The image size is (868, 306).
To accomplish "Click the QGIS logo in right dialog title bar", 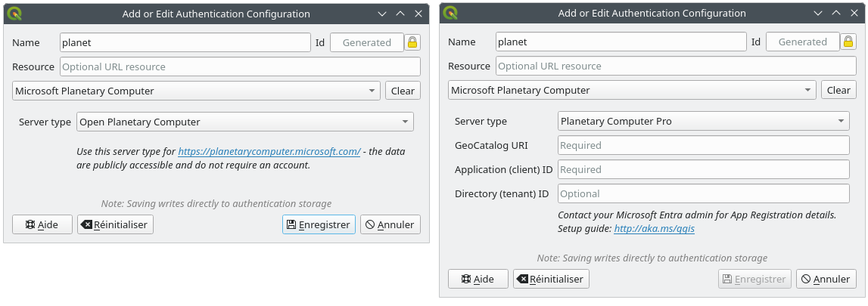I will (451, 13).
